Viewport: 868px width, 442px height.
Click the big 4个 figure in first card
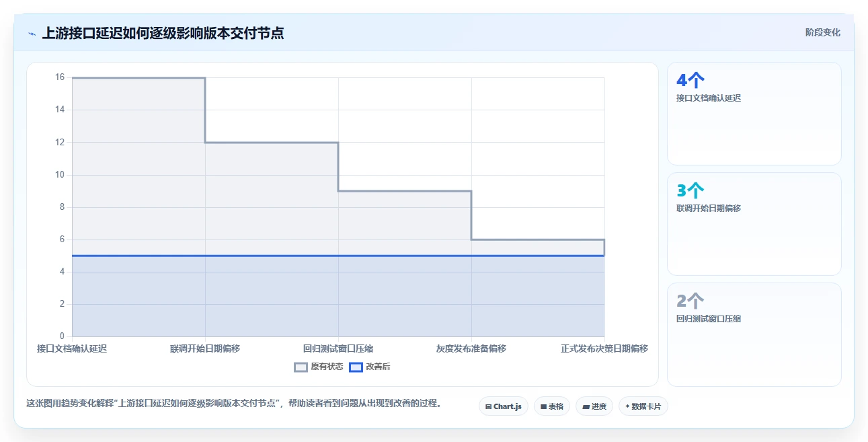click(691, 80)
